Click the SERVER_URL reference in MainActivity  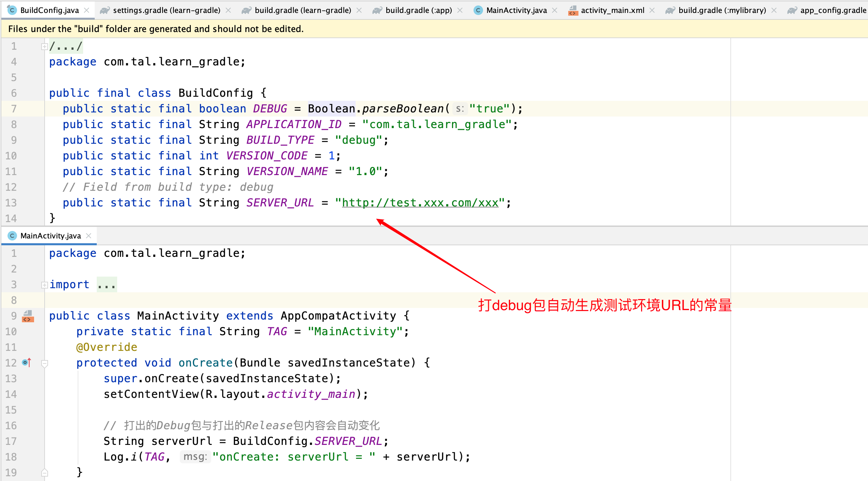348,441
